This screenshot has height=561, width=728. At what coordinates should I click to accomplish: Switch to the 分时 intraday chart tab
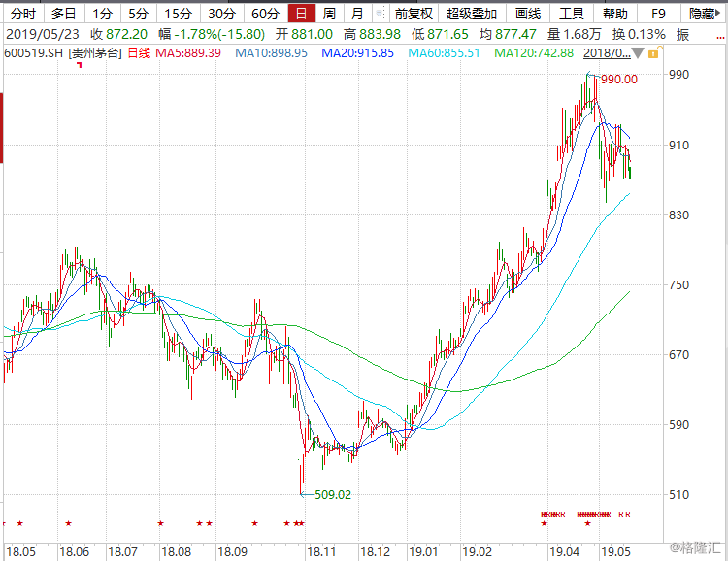coord(20,14)
